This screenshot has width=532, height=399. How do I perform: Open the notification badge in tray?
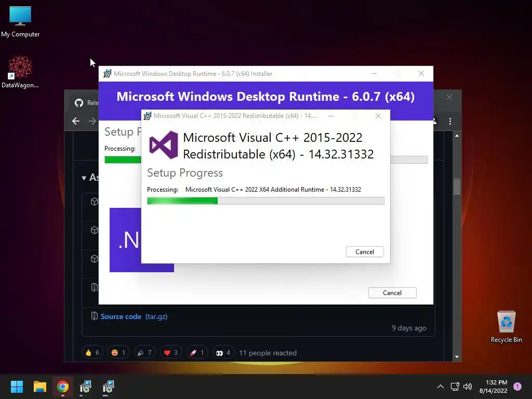(x=517, y=387)
